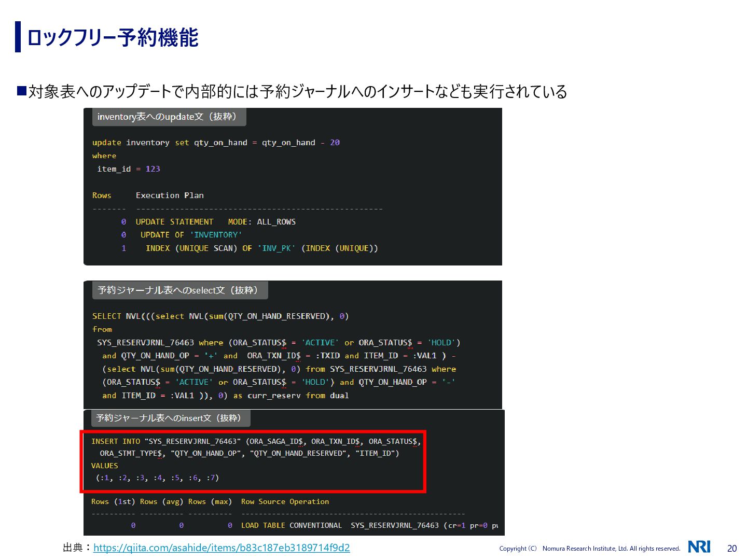Click the '(select NVL(sum(QTY_ON_HAND_RESERVED), 0) from' line
This screenshot has height=560, width=747.
[279, 369]
